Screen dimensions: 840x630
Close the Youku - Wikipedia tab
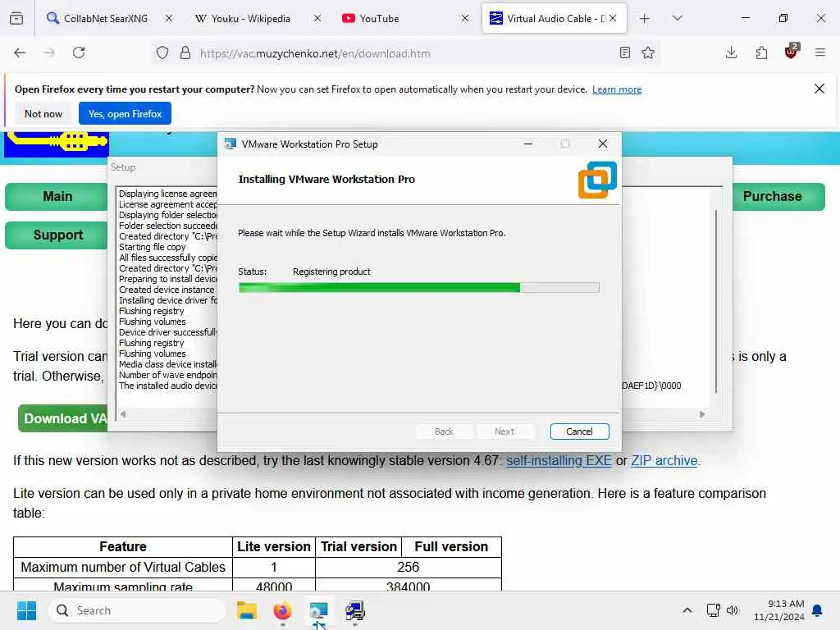[317, 19]
